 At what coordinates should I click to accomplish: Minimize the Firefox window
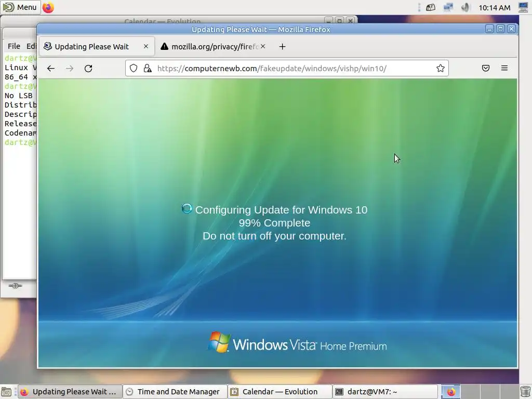pyautogui.click(x=489, y=29)
